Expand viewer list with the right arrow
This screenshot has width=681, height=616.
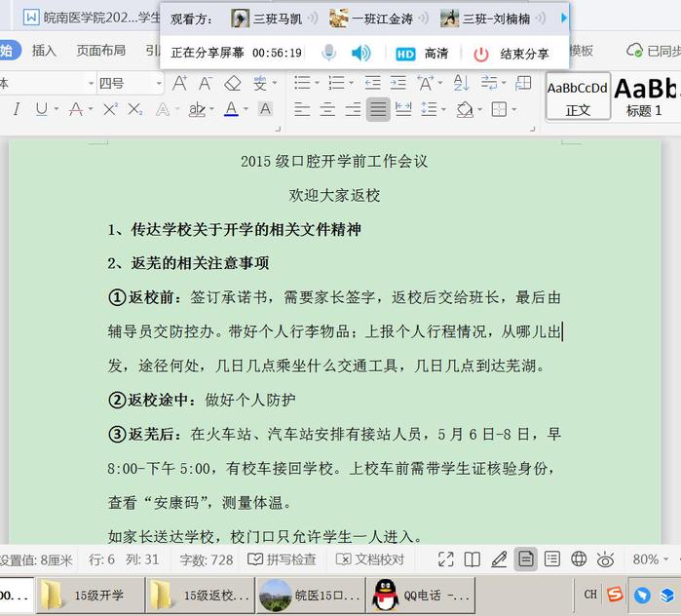click(x=564, y=19)
